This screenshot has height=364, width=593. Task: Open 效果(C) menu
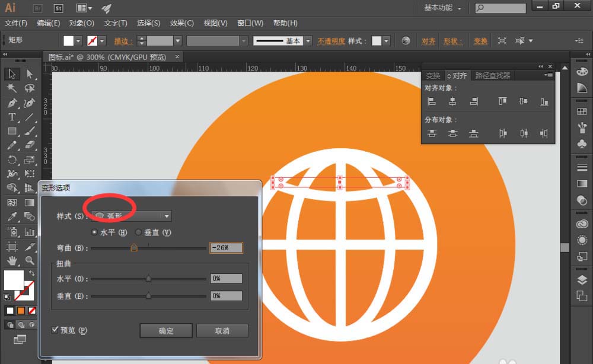[182, 23]
